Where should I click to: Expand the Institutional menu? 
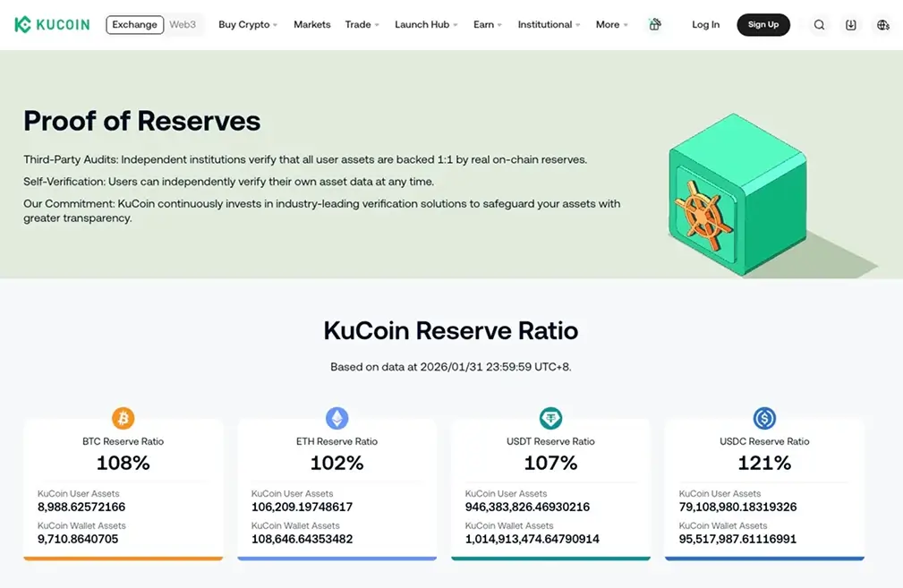coord(547,24)
